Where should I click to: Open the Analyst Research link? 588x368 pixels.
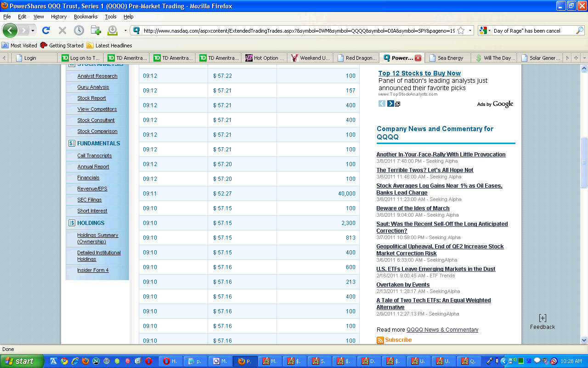97,76
